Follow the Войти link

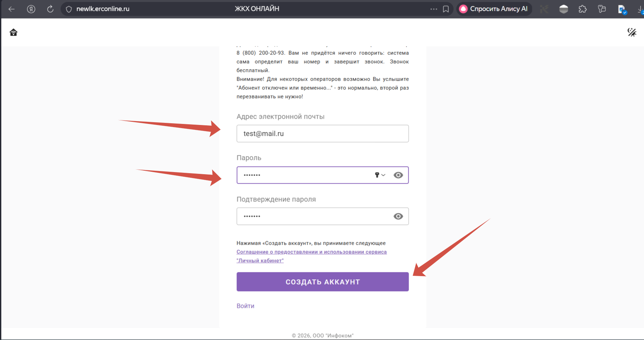click(x=245, y=306)
